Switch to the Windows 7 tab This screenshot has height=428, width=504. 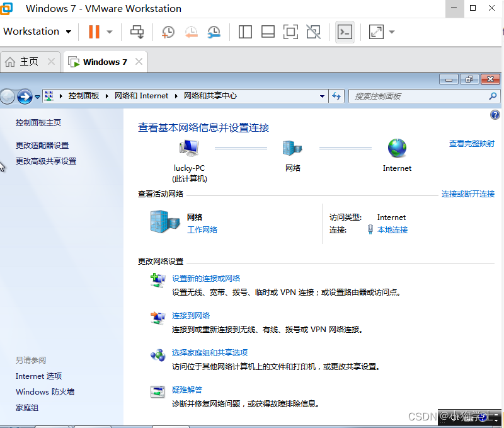[105, 62]
